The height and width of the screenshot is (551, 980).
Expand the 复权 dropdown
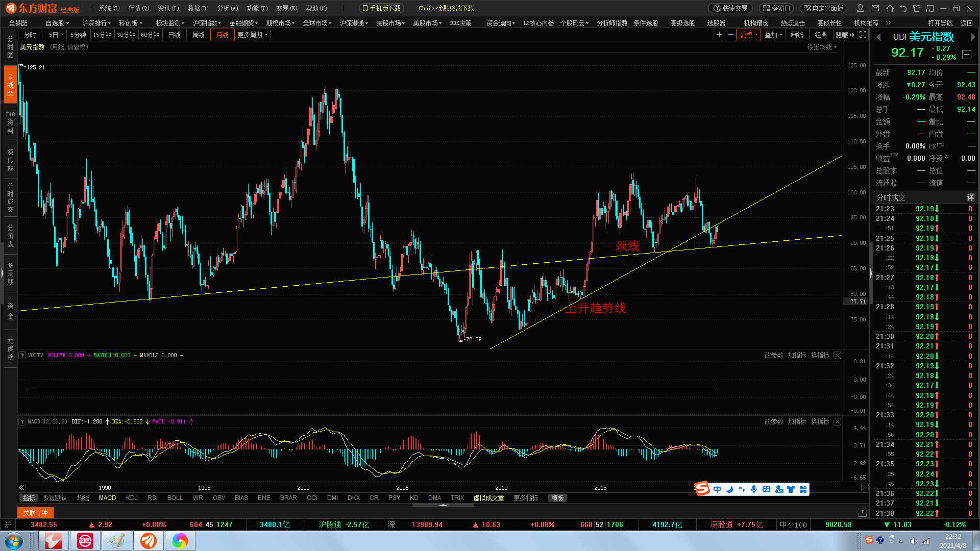pos(748,35)
